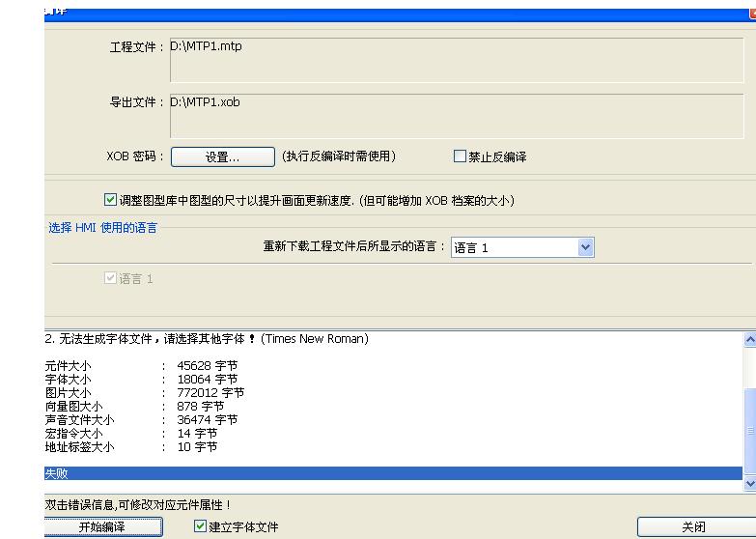The width and height of the screenshot is (756, 539).
Task: Enable the 禁止反编译 checkbox
Action: click(x=461, y=156)
